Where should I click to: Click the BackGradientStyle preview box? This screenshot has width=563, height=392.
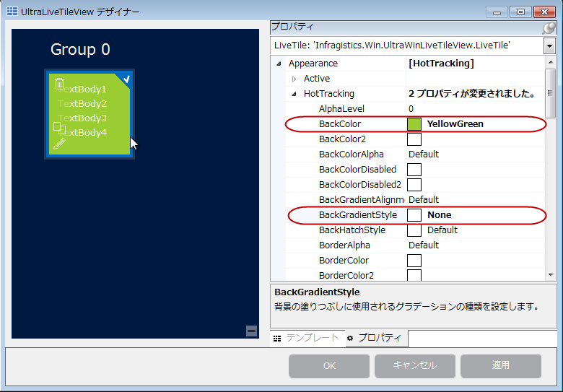[x=414, y=215]
